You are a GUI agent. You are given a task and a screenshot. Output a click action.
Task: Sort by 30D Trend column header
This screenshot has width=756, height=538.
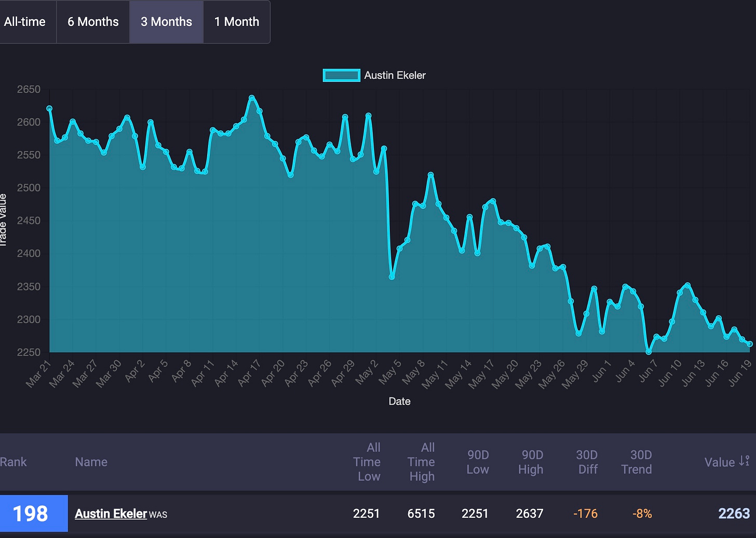(x=637, y=462)
